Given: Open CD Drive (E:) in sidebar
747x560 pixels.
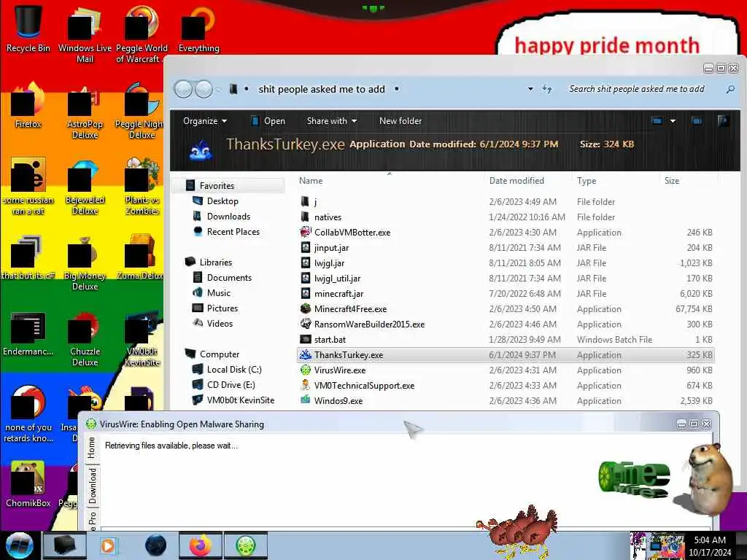Looking at the screenshot, I should [x=223, y=385].
